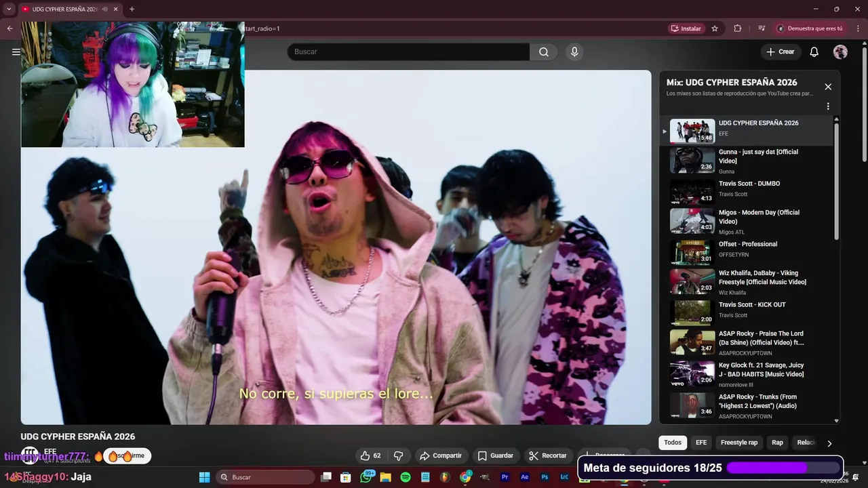Play Travis Scott - DUMBO video

tap(746, 191)
